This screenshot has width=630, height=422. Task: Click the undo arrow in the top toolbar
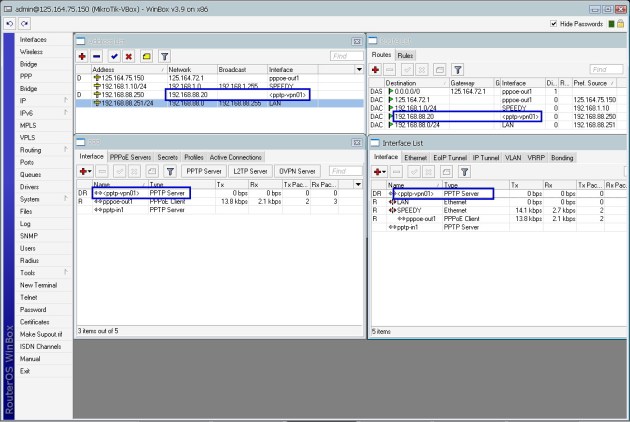10,24
